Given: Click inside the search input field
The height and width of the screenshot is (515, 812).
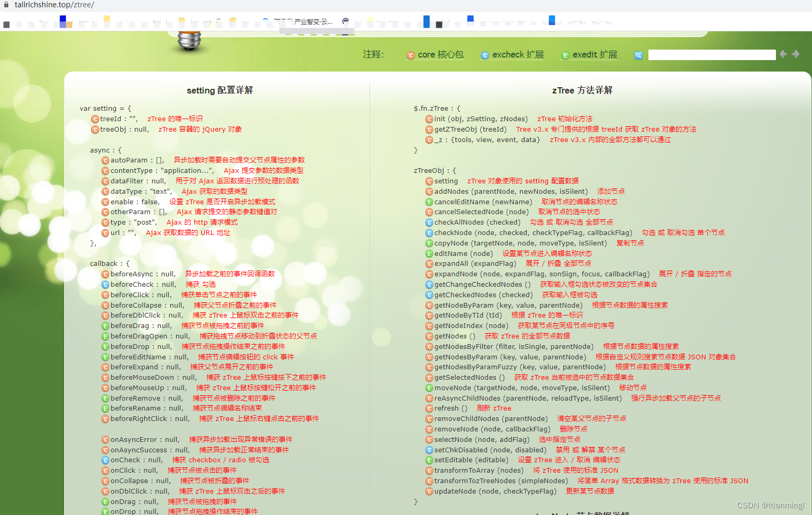Looking at the screenshot, I should pyautogui.click(x=712, y=54).
